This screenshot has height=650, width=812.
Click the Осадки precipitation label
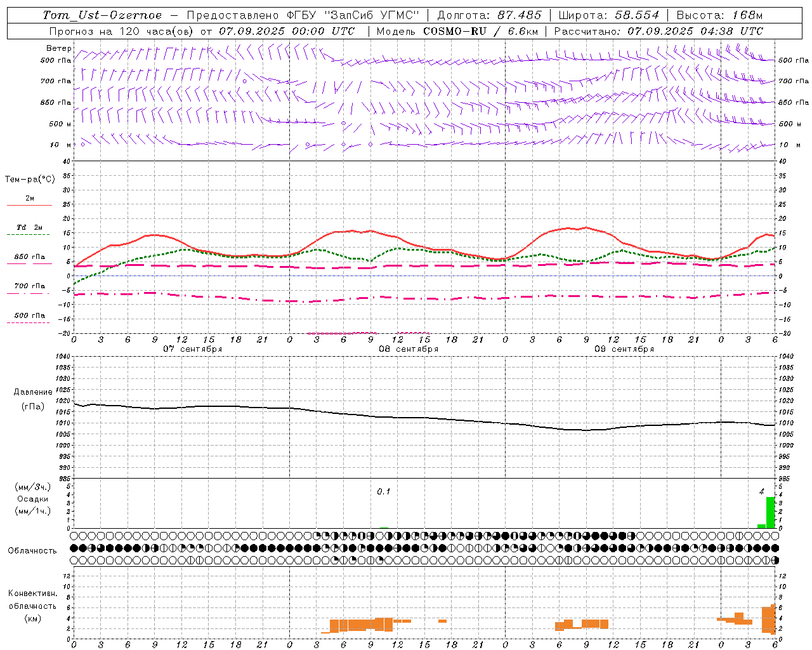(33, 499)
